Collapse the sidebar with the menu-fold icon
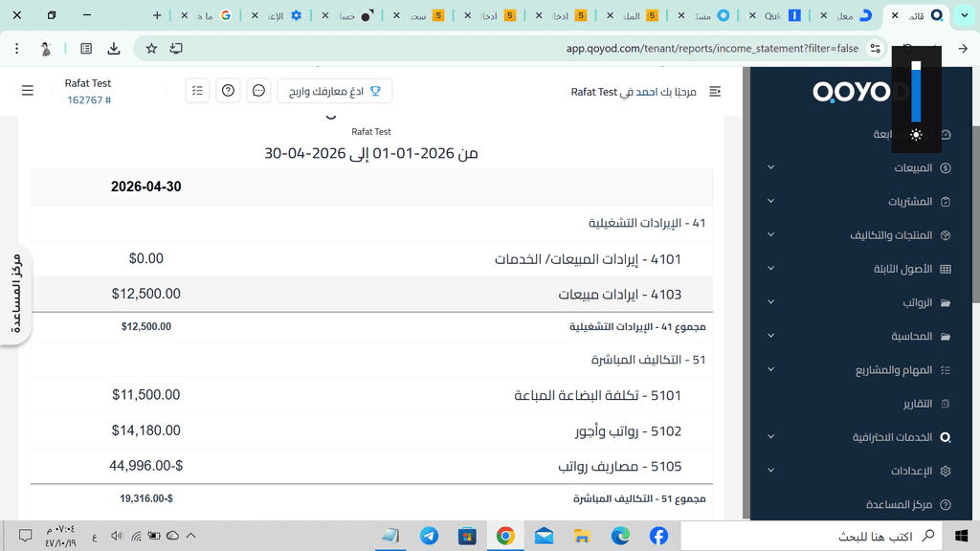Screen dimensions: 980x551 coord(715,92)
